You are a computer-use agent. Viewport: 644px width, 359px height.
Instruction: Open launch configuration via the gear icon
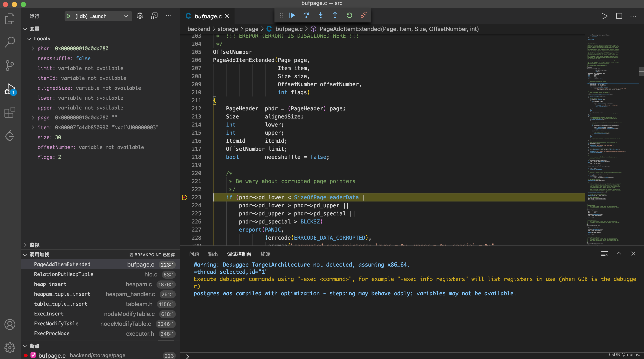tap(140, 16)
